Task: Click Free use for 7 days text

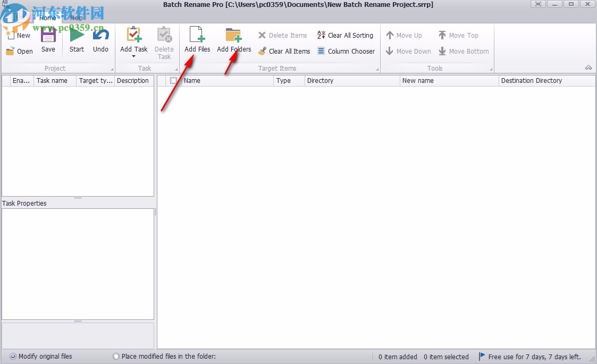Action: (x=535, y=357)
